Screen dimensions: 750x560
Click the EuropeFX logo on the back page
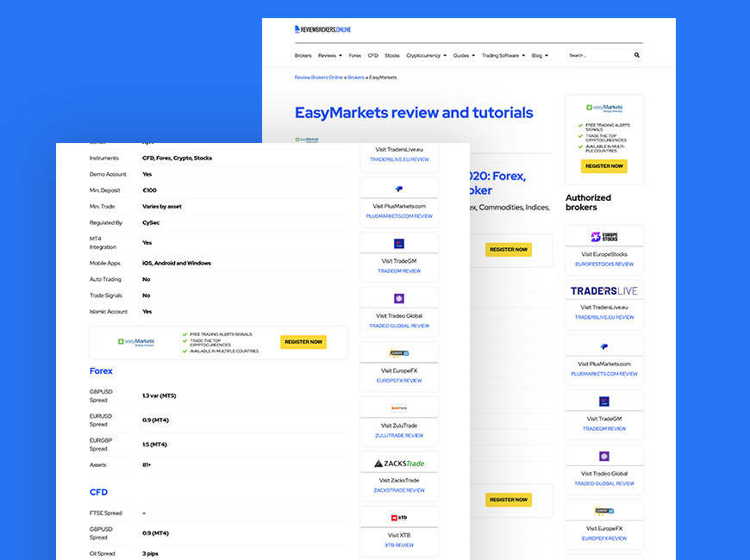point(604,511)
